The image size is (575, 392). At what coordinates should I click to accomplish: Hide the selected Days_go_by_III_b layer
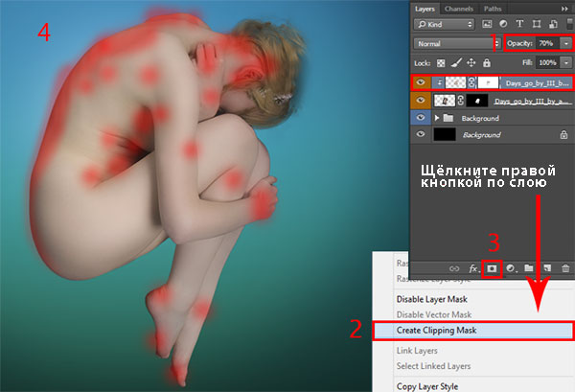(421, 82)
